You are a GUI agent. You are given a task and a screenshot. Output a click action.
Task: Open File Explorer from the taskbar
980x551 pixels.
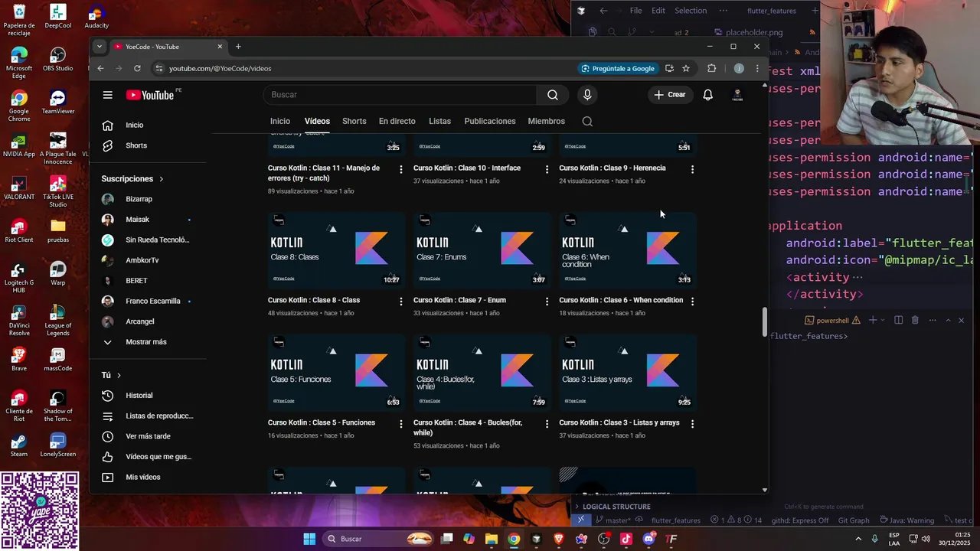(492, 539)
